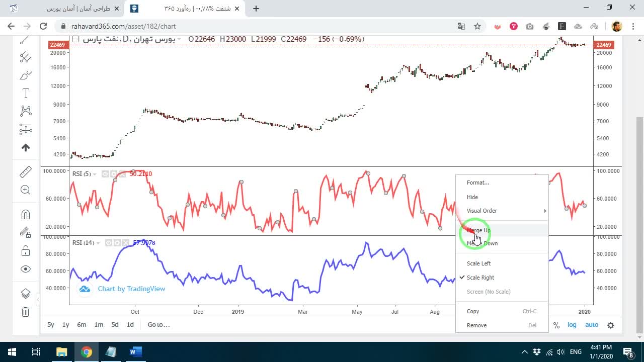Toggle visibility of RSI (5)
This screenshot has height=362, width=644.
[x=105, y=174]
